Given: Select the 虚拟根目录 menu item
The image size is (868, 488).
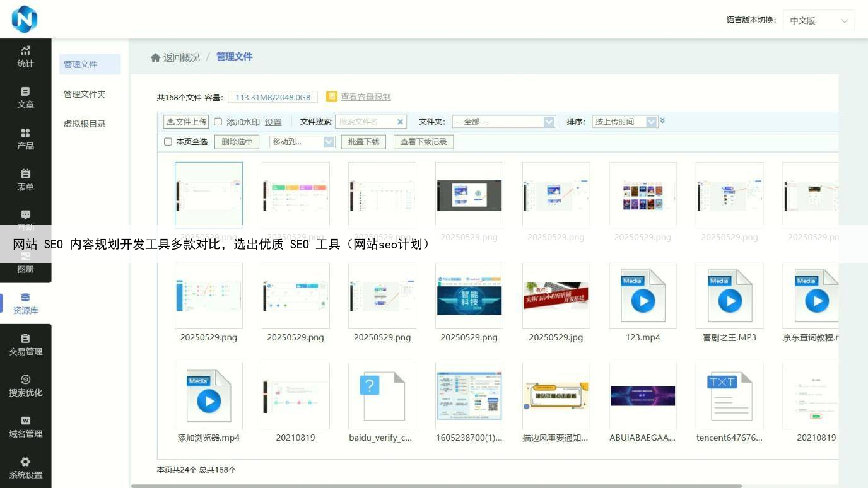Looking at the screenshot, I should tap(85, 124).
